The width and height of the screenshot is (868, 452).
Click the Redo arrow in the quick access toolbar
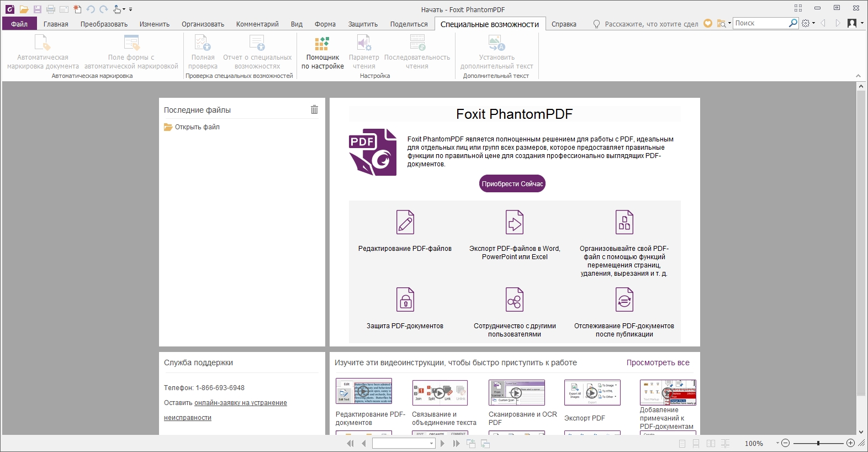(104, 9)
